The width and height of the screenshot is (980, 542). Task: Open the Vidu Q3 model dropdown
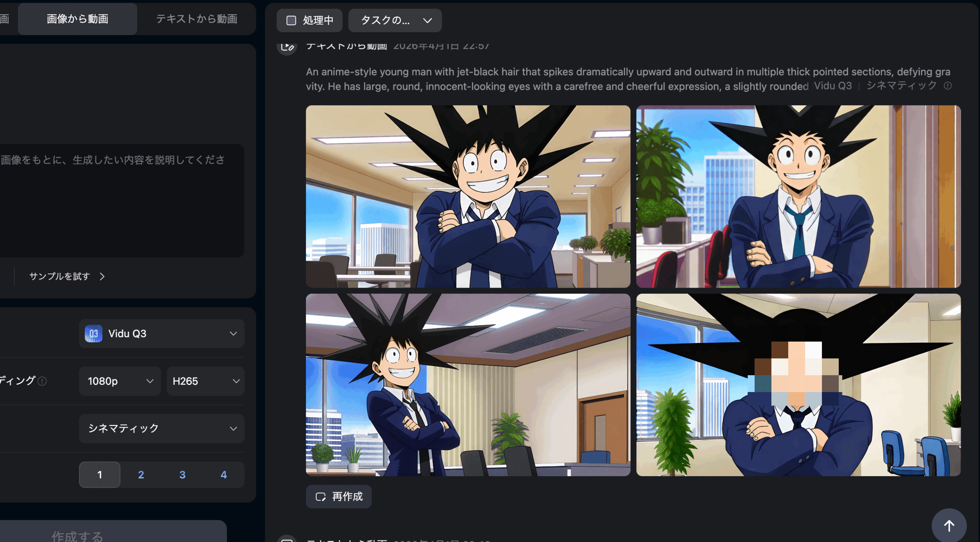point(162,334)
